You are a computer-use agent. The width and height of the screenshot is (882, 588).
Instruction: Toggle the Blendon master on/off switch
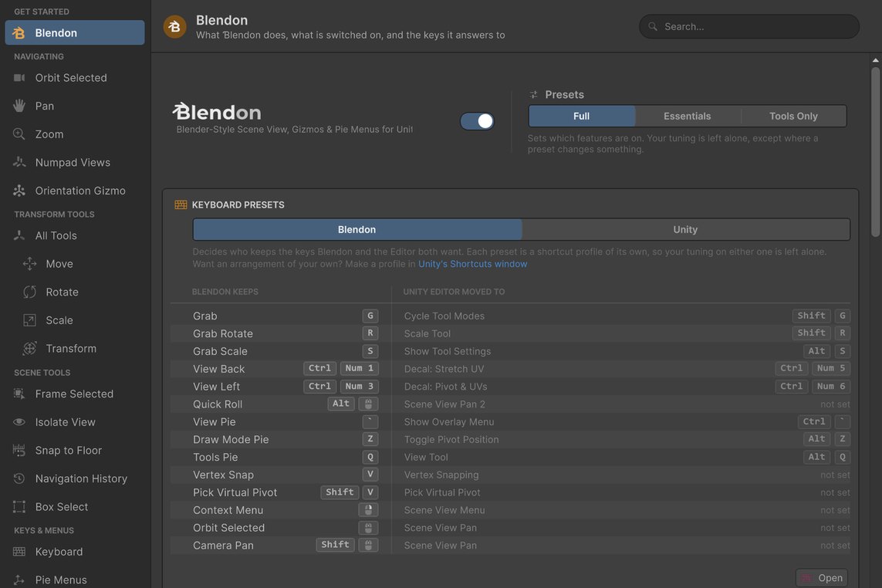[477, 121]
